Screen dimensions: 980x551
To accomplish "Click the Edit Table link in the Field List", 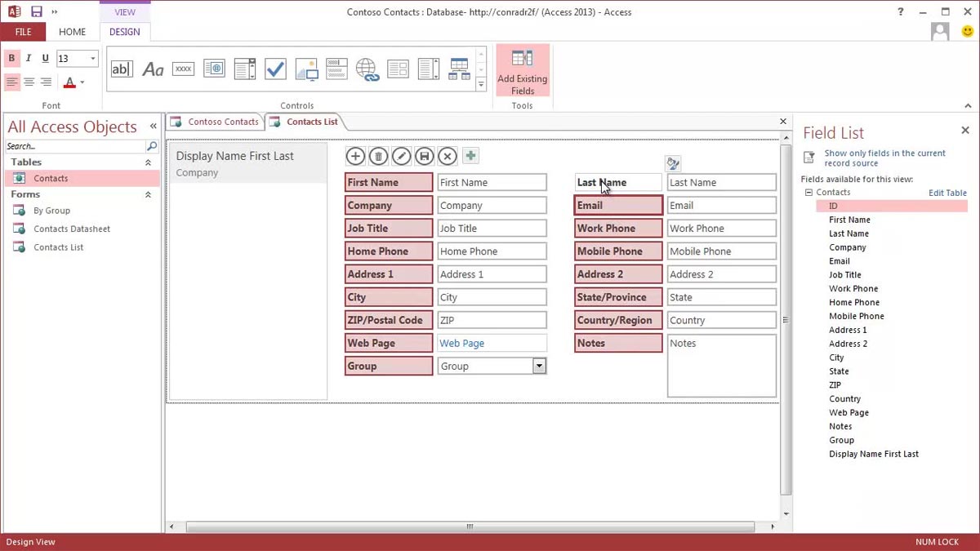I will [x=947, y=193].
